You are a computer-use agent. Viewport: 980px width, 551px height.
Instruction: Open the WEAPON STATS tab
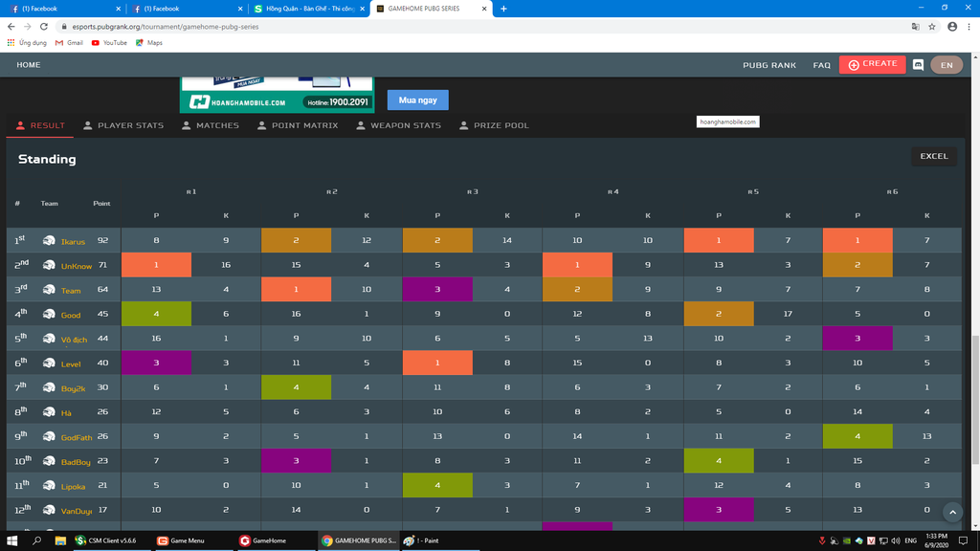(x=399, y=125)
